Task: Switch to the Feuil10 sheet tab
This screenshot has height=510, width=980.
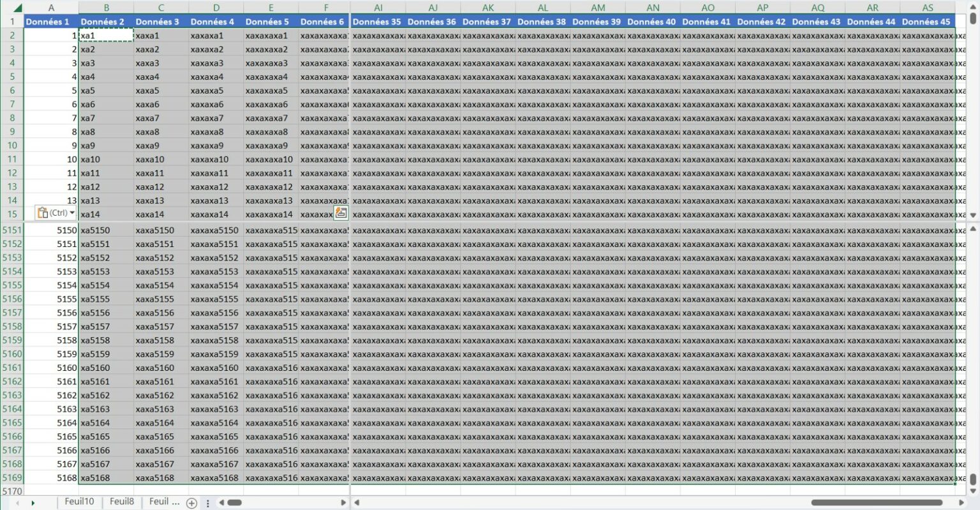Action: (x=78, y=502)
